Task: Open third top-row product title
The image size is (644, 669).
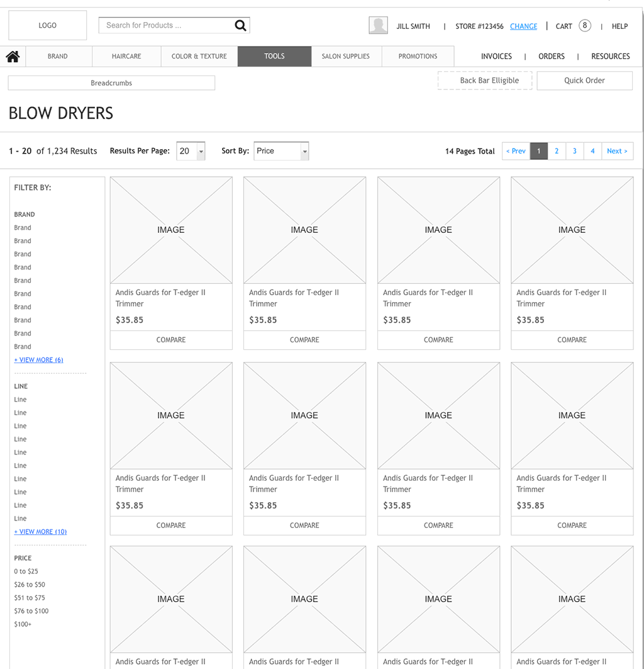Action: click(x=428, y=298)
